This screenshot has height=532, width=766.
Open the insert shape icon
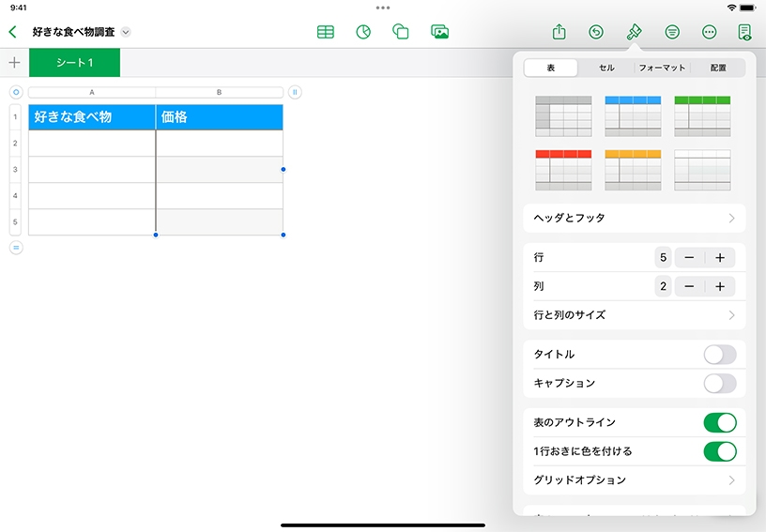(401, 32)
